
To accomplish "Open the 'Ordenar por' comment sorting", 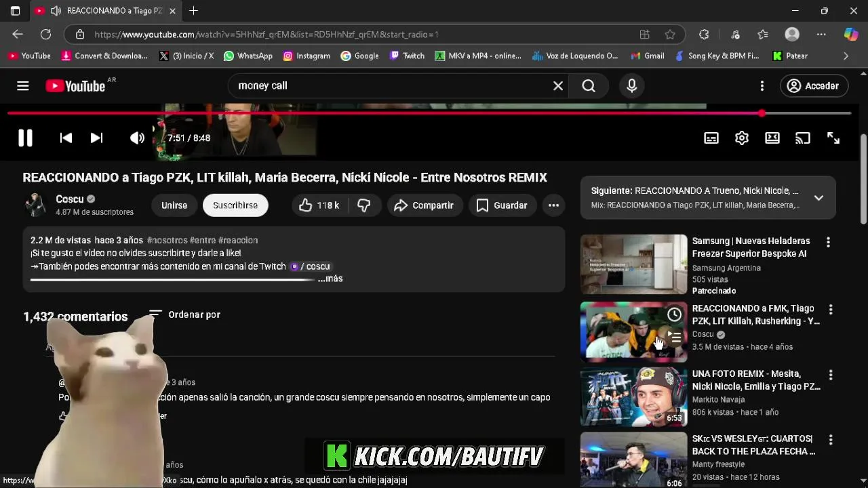I will point(184,314).
